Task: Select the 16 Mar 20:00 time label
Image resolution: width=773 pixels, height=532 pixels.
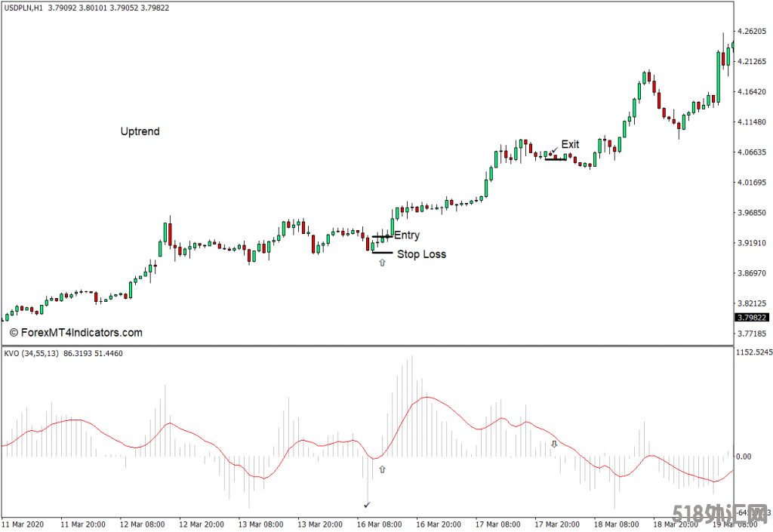Action: pos(439,524)
